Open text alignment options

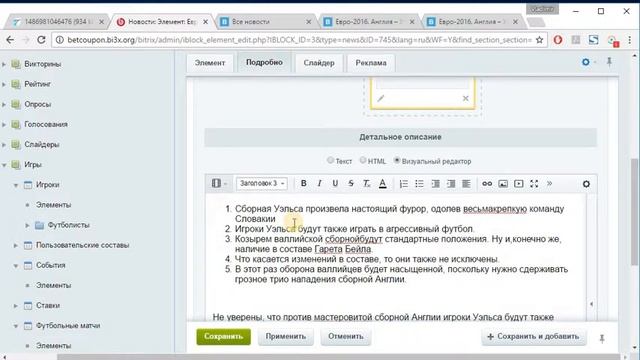point(466,184)
